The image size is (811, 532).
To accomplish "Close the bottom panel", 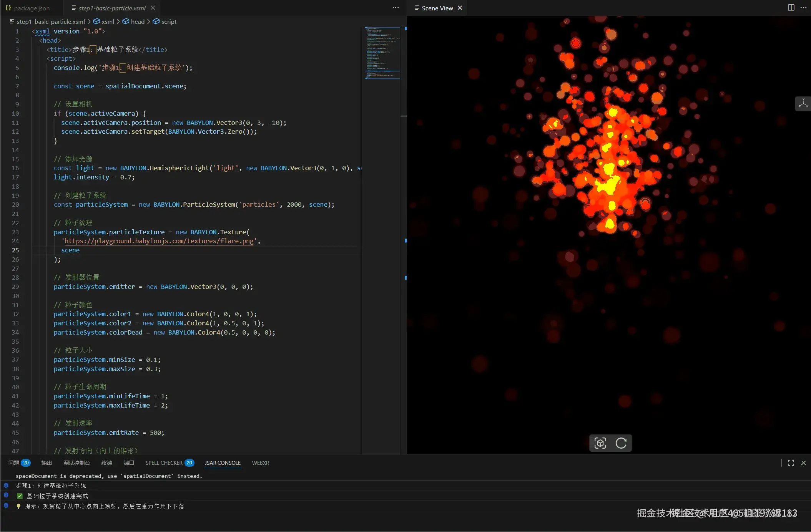I will pyautogui.click(x=803, y=463).
